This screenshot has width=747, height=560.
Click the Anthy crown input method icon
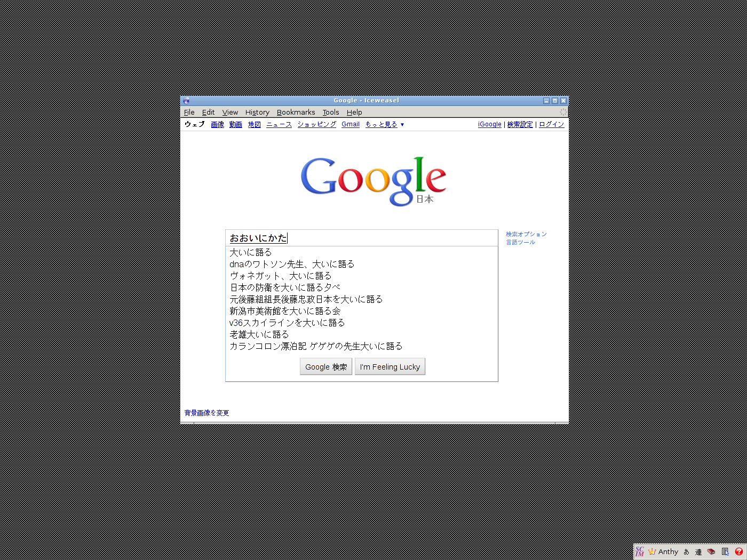652,551
